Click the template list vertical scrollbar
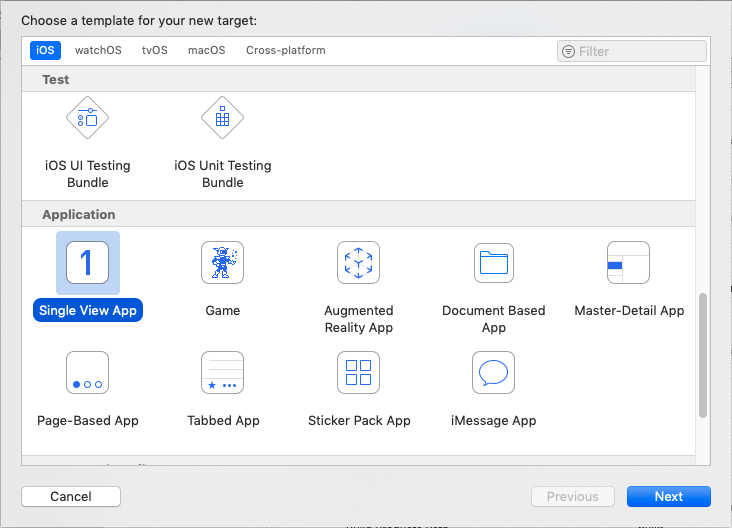Screen dimensions: 732x528 tap(703, 355)
